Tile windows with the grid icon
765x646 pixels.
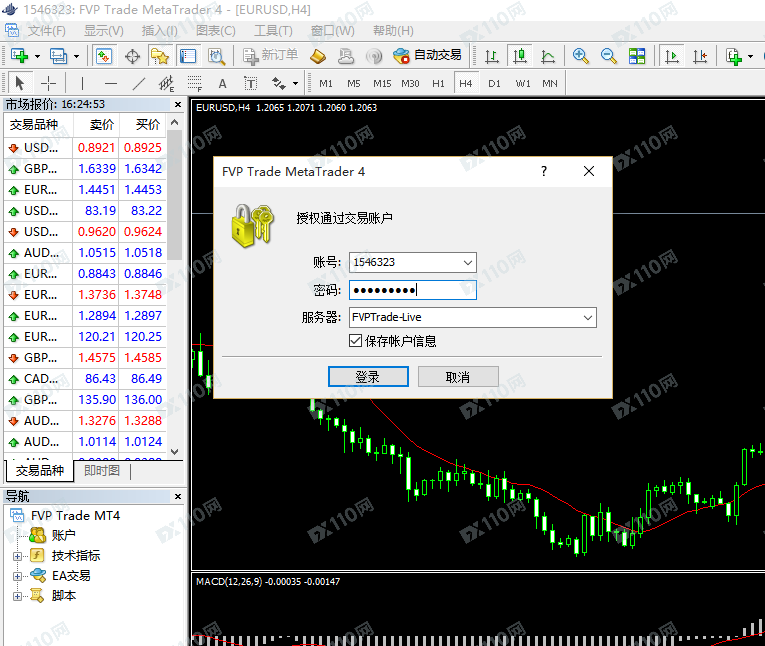637,56
